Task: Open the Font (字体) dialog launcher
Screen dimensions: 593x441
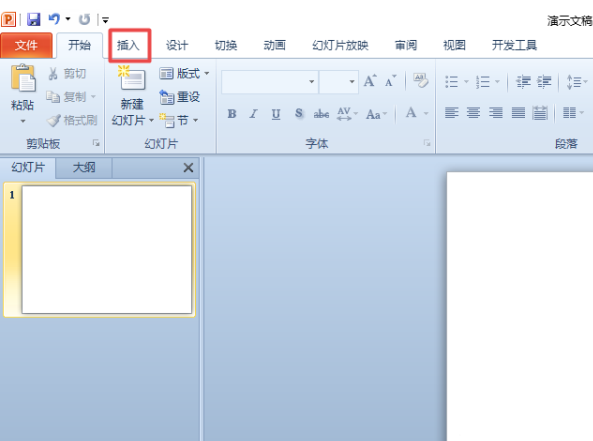Action: point(427,143)
